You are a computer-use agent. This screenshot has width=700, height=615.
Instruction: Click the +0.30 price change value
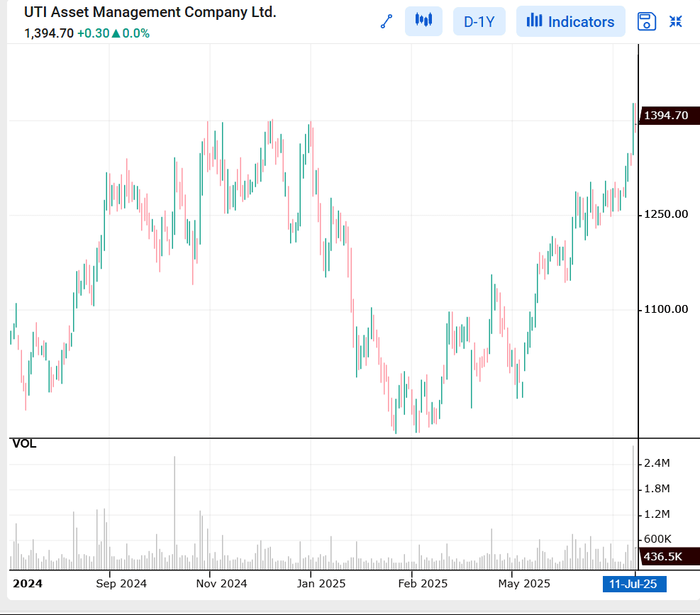[x=94, y=33]
